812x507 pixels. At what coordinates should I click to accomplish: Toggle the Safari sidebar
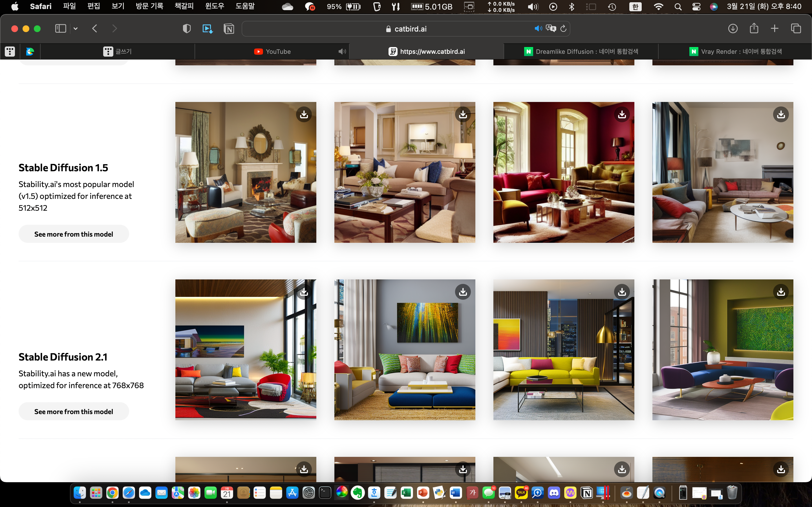click(x=60, y=28)
